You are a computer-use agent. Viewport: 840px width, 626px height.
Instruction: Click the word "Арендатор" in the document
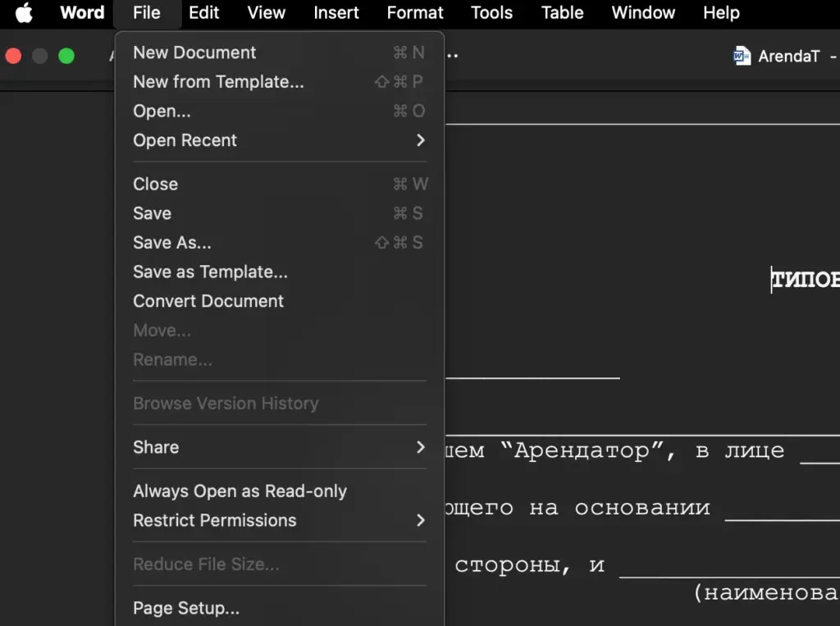click(x=582, y=450)
